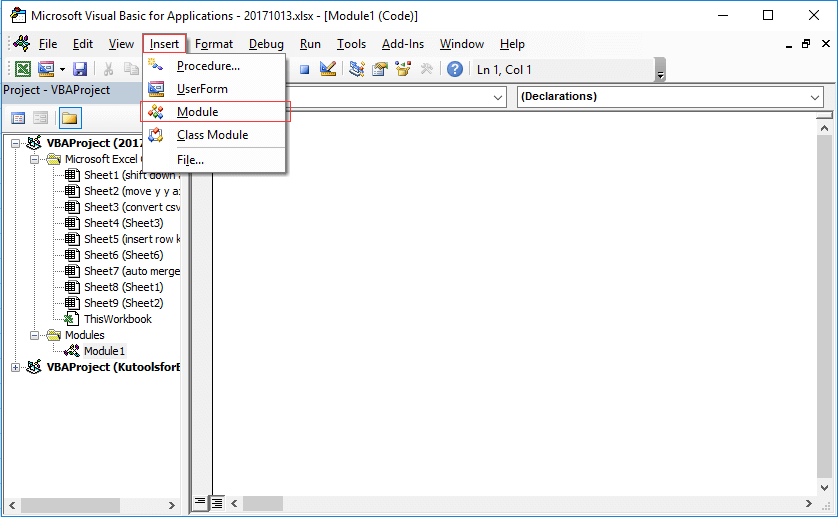Viewport: 838px width, 517px height.
Task: Open the Project Explorer toolbar icon
Action: (x=356, y=69)
